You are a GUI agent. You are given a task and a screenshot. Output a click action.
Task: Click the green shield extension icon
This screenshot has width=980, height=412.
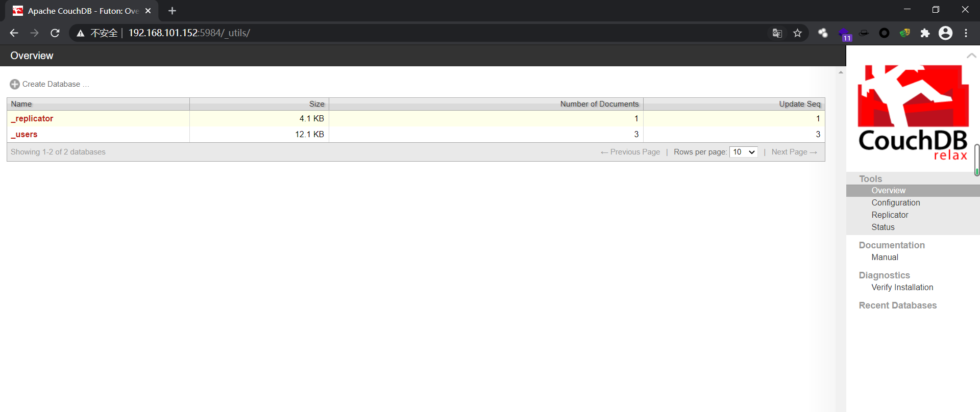(904, 33)
